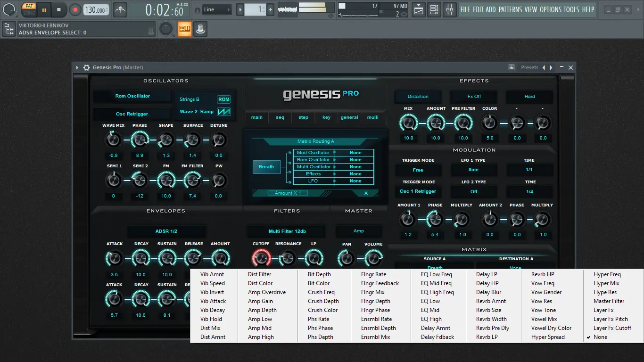This screenshot has height=362, width=644.
Task: Open the metronome icon next to tempo
Action: coord(120,9)
